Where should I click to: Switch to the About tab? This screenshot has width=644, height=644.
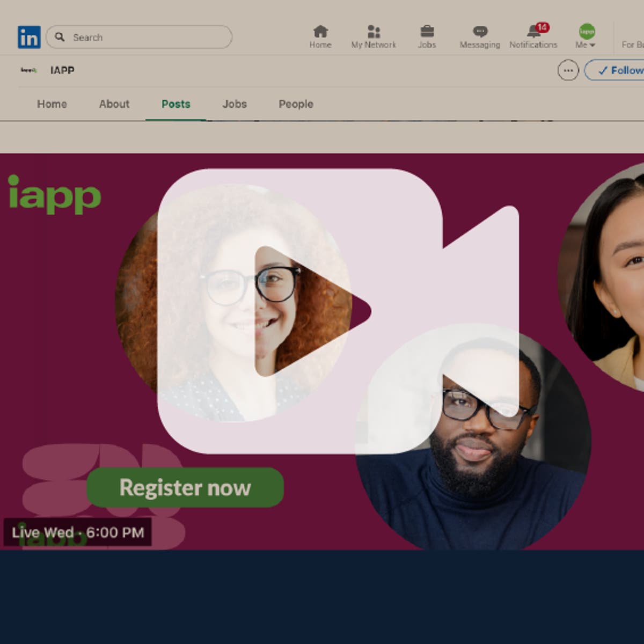[114, 104]
